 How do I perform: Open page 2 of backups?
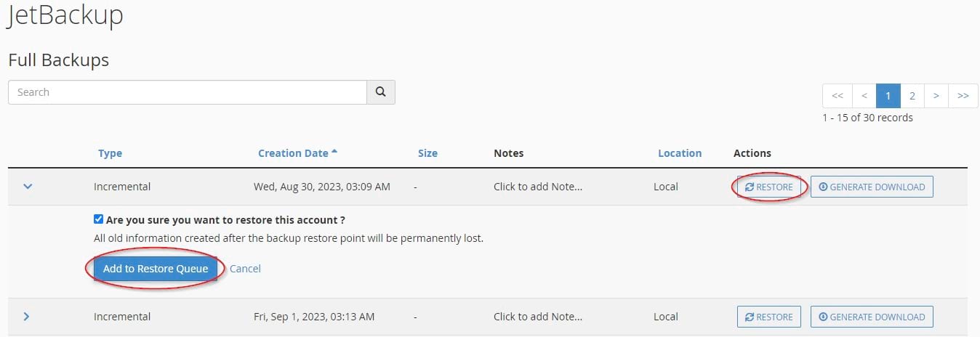pyautogui.click(x=912, y=95)
